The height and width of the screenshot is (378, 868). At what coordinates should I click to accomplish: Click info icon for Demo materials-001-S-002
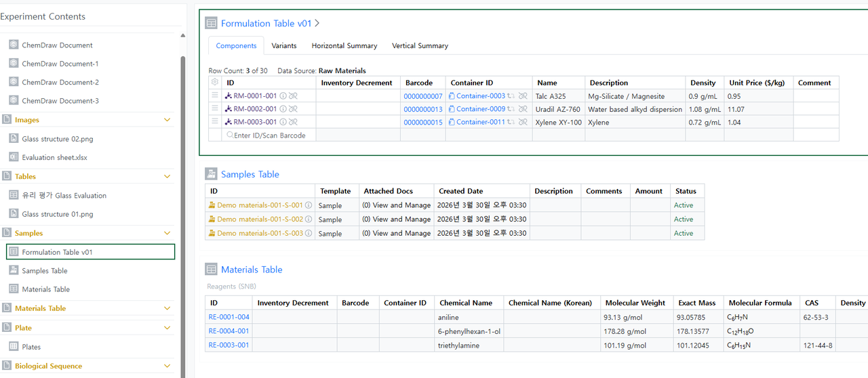coord(309,219)
